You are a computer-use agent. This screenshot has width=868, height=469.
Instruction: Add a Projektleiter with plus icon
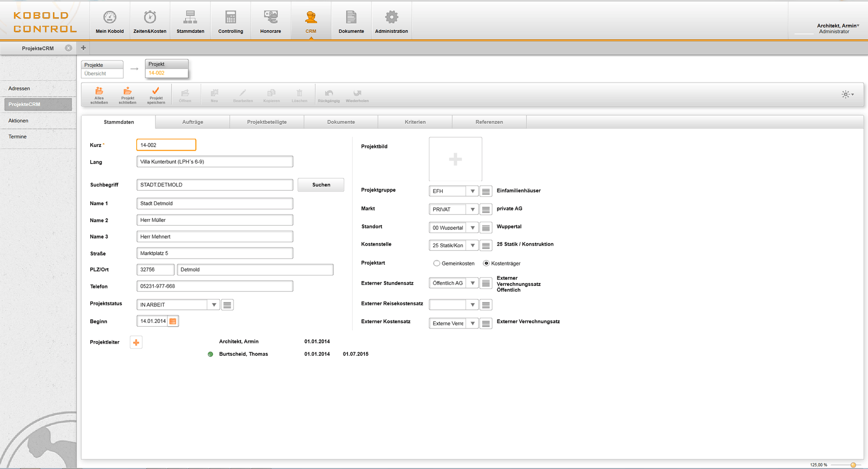click(136, 342)
